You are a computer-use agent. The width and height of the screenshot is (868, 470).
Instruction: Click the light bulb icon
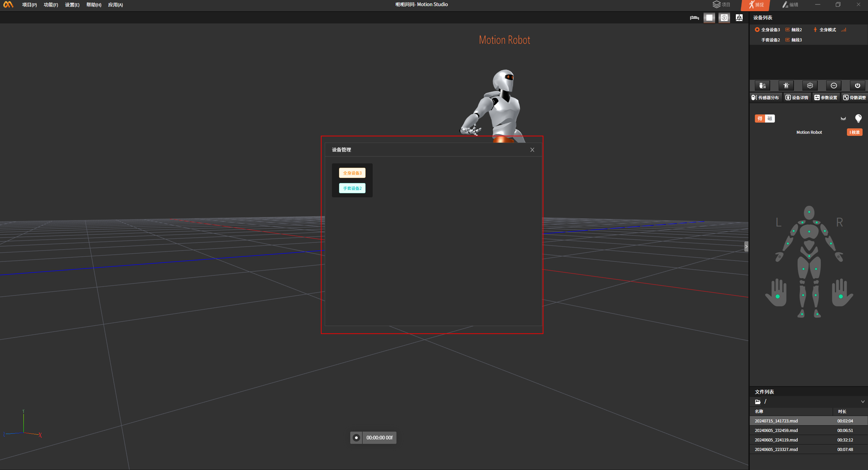pyautogui.click(x=858, y=118)
